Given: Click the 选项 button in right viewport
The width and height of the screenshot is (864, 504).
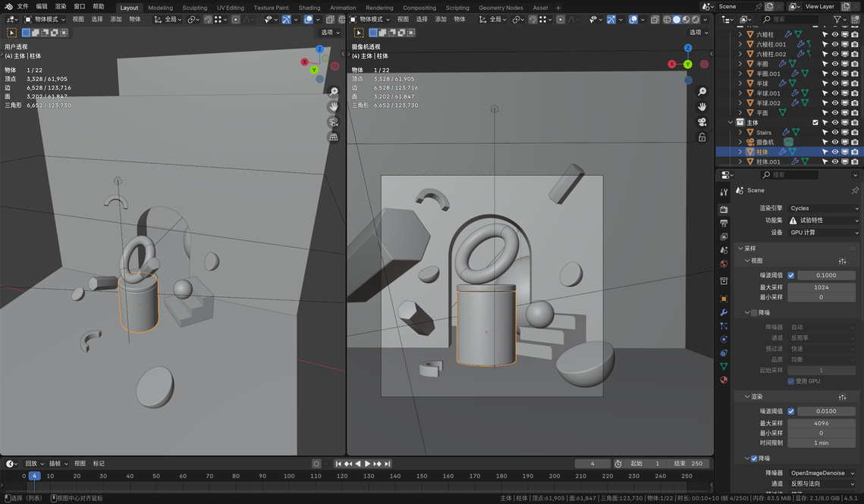Looking at the screenshot, I should [698, 33].
